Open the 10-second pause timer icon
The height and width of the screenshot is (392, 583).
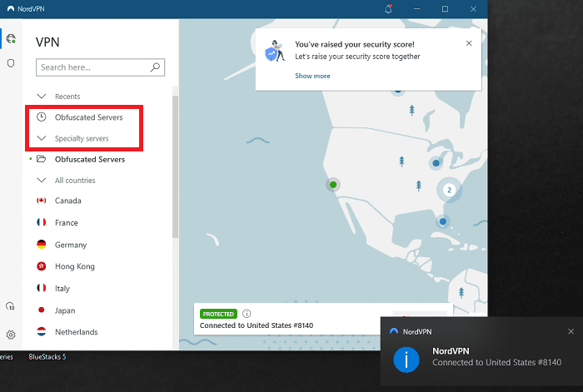(10, 306)
